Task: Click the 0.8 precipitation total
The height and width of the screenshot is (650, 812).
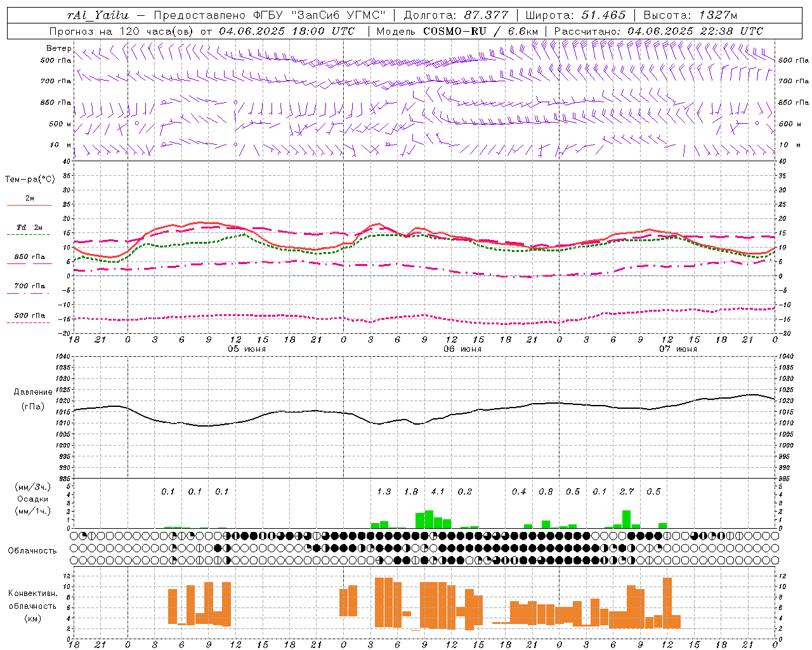Action: (546, 492)
